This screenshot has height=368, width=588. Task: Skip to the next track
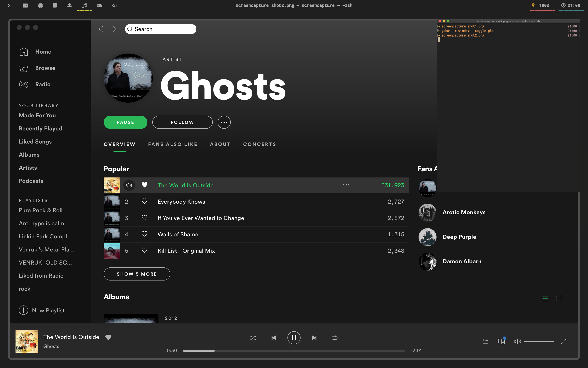tap(314, 338)
